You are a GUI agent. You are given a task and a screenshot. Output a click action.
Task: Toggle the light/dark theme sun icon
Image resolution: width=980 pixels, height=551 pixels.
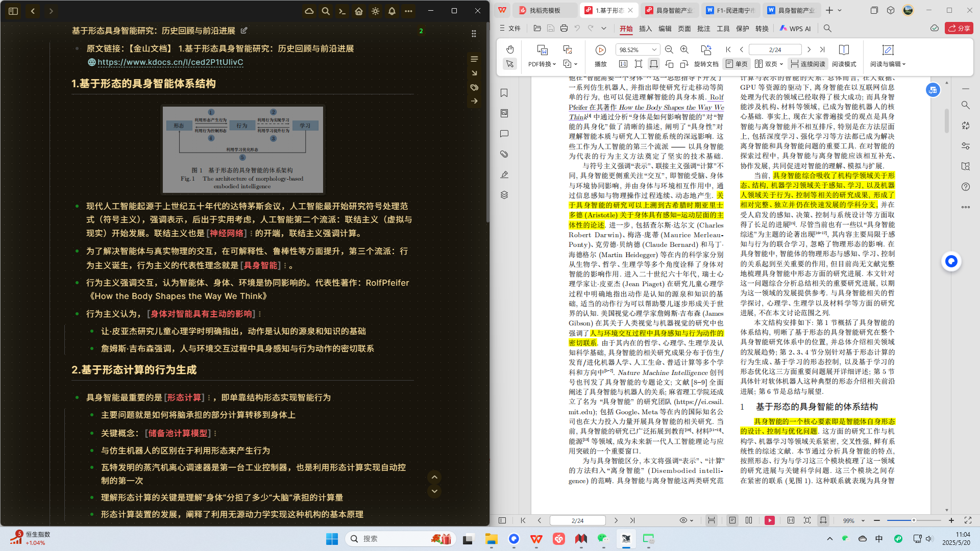coord(375,11)
